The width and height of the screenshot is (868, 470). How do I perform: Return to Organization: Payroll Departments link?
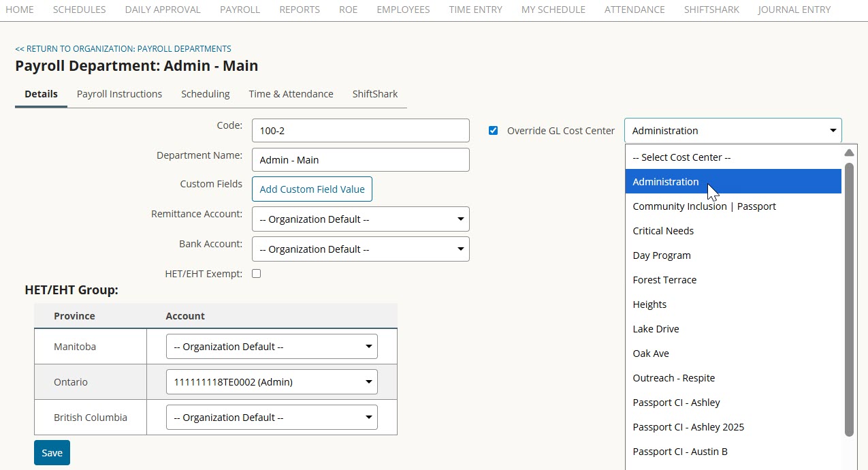[x=123, y=49]
